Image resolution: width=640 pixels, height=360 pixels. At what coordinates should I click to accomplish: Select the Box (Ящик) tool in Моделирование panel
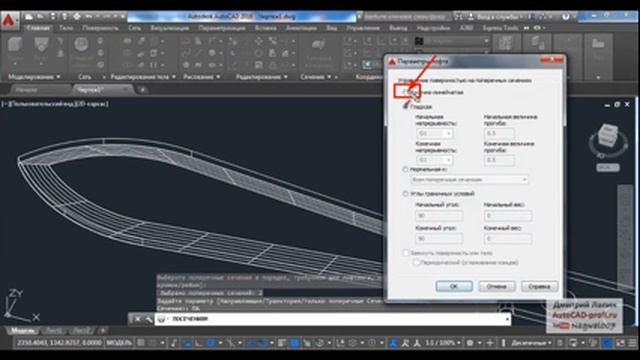click(15, 44)
